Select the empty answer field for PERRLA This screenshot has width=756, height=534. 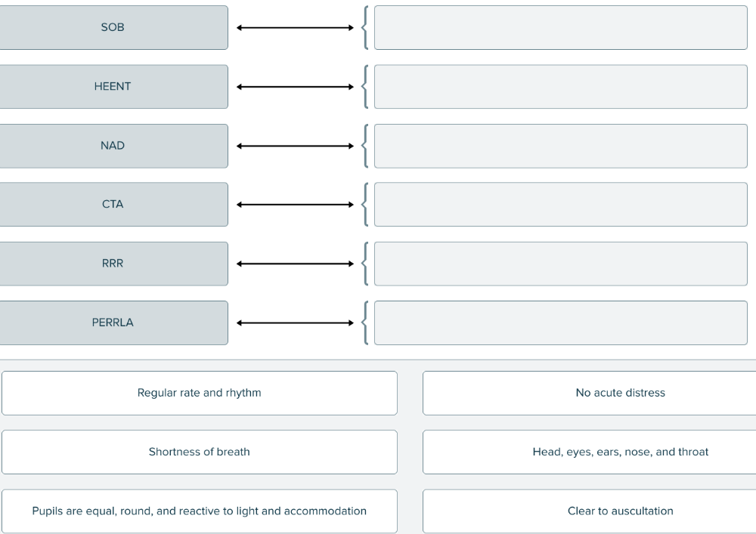[x=560, y=323]
